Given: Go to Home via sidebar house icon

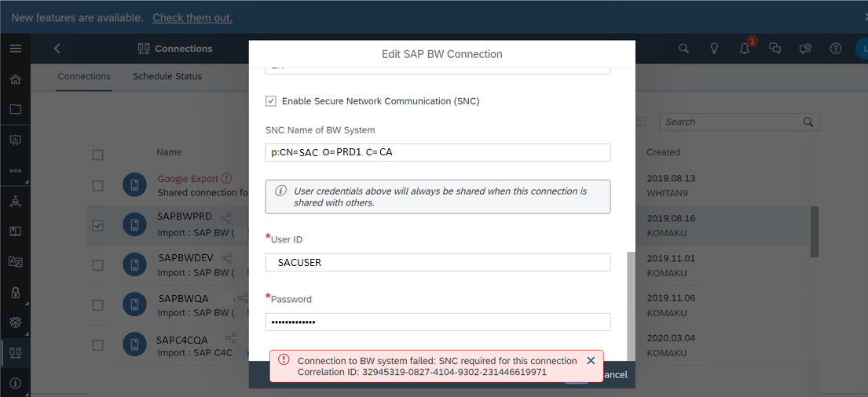Looking at the screenshot, I should [16, 79].
